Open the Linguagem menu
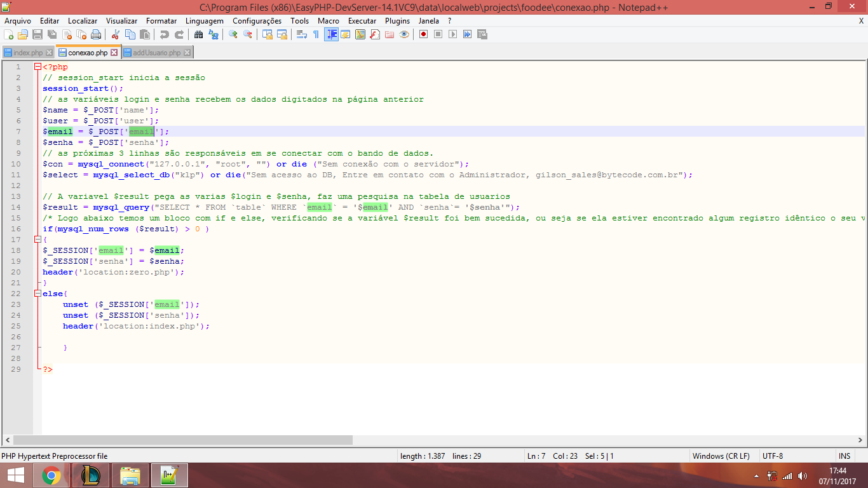The image size is (868, 488). click(x=205, y=21)
